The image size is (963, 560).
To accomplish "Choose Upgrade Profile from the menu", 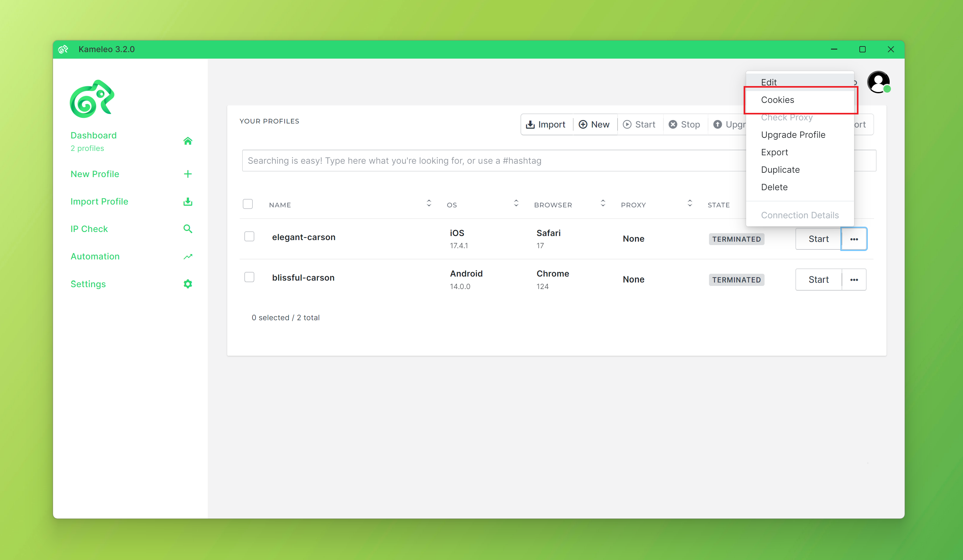I will (x=800, y=135).
